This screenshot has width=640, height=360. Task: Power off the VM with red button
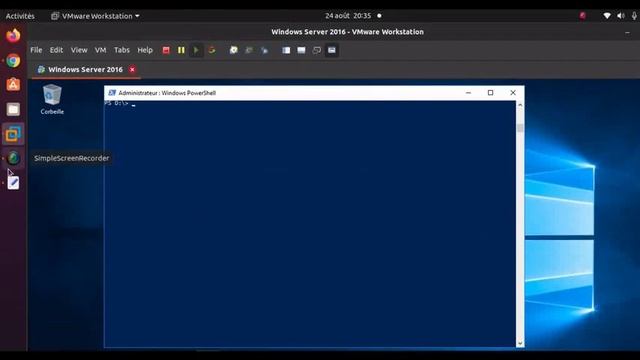pyautogui.click(x=166, y=50)
